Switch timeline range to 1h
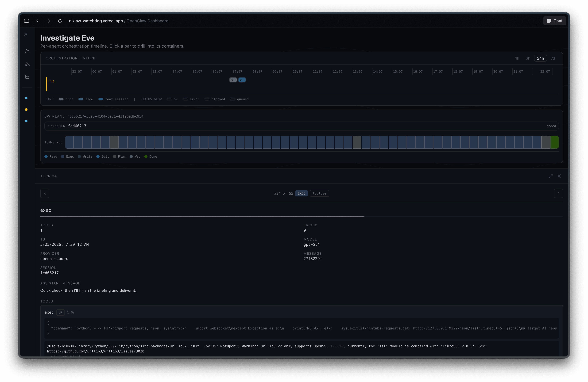The image size is (588, 382). coord(517,58)
